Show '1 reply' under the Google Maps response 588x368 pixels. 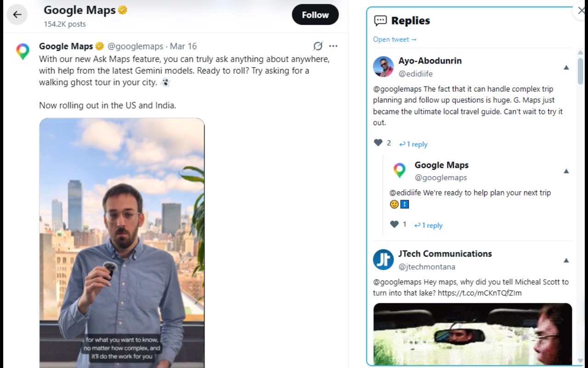[x=429, y=225]
